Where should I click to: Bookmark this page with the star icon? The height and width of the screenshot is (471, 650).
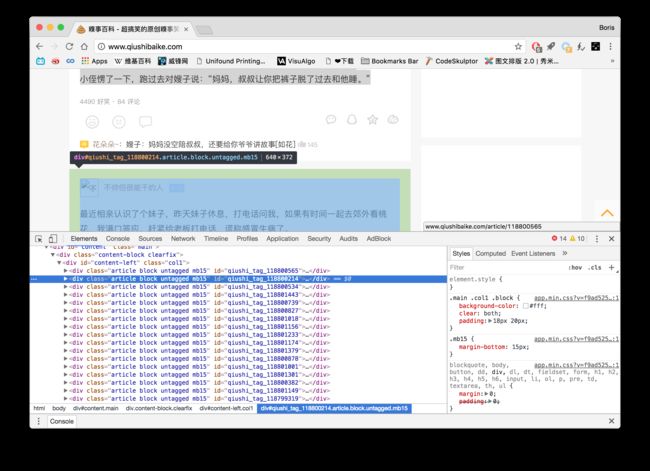click(x=518, y=46)
